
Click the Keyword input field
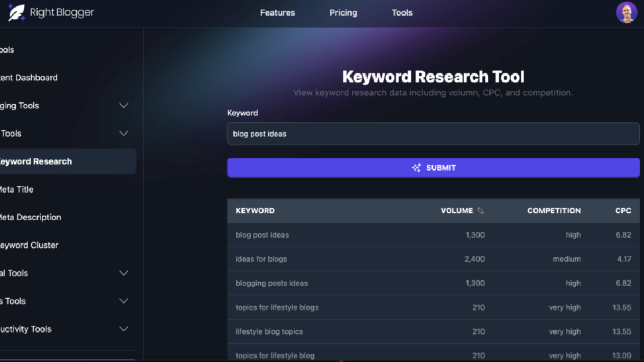click(x=433, y=134)
